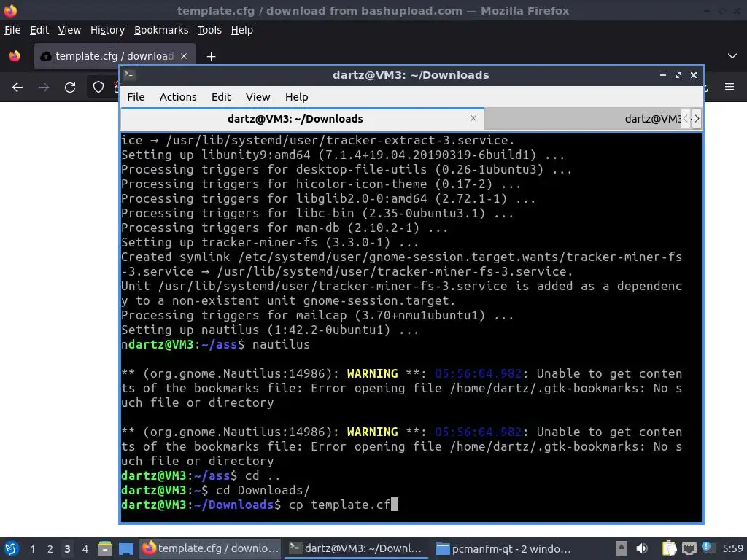Image resolution: width=747 pixels, height=560 pixels.
Task: Select active dartz@VM3: ~/Downloads terminal tab
Action: (295, 119)
